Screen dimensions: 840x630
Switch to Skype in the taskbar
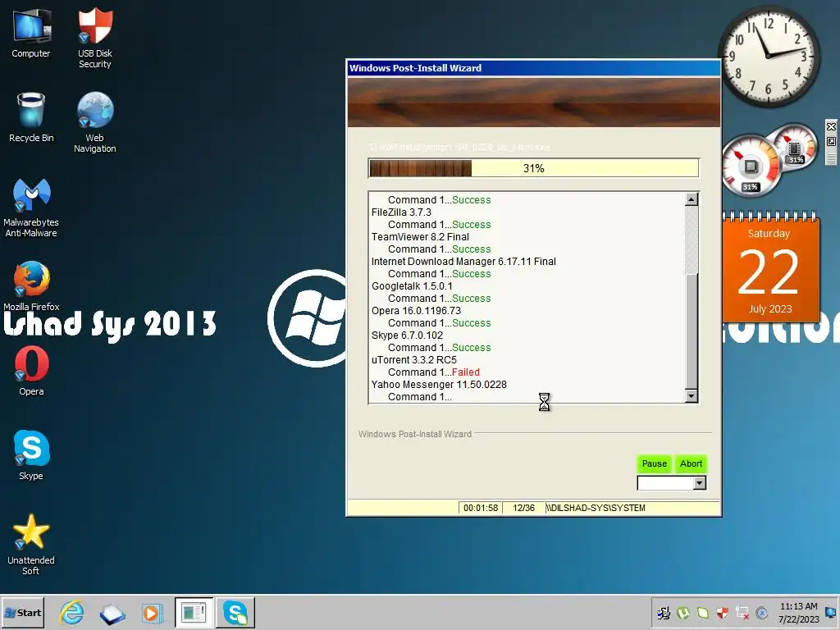point(235,613)
